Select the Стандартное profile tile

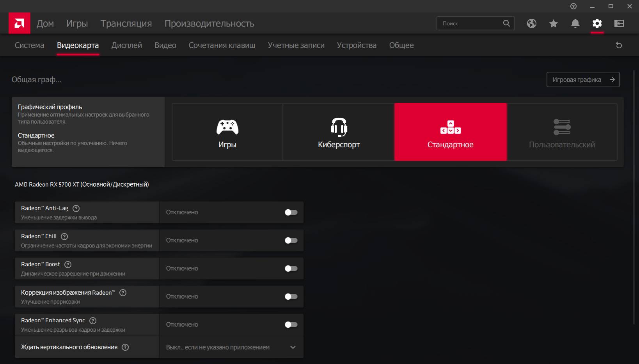point(451,132)
